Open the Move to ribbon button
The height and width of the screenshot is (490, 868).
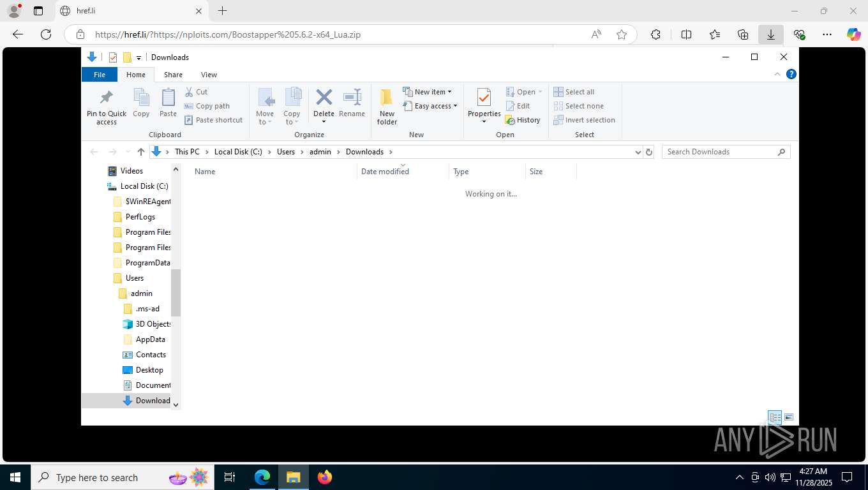[265, 107]
